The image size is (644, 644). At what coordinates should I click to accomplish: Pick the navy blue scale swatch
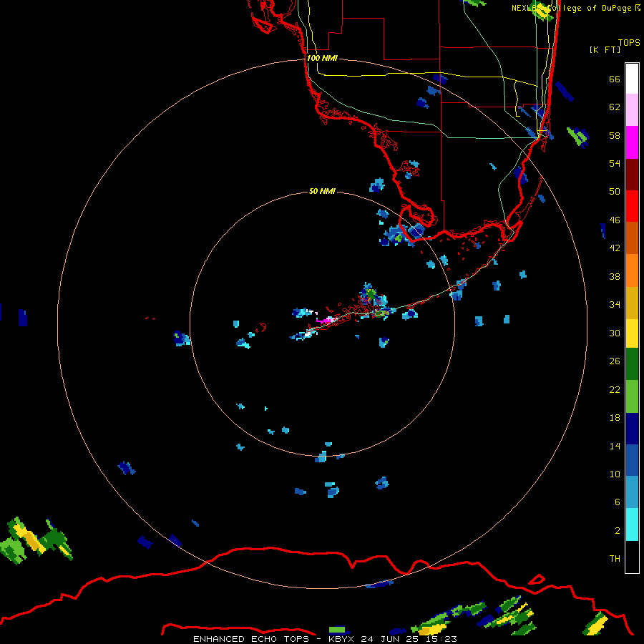632,429
